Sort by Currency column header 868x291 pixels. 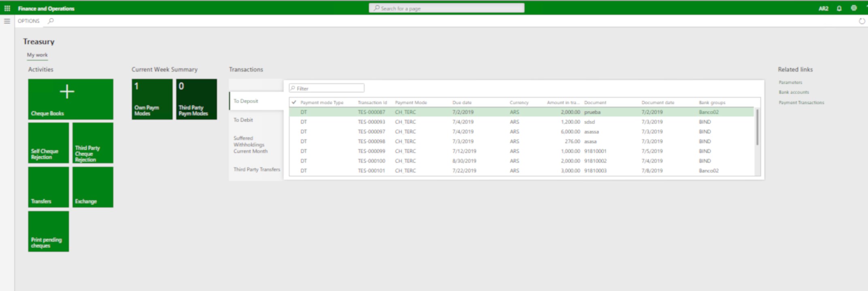pyautogui.click(x=519, y=103)
